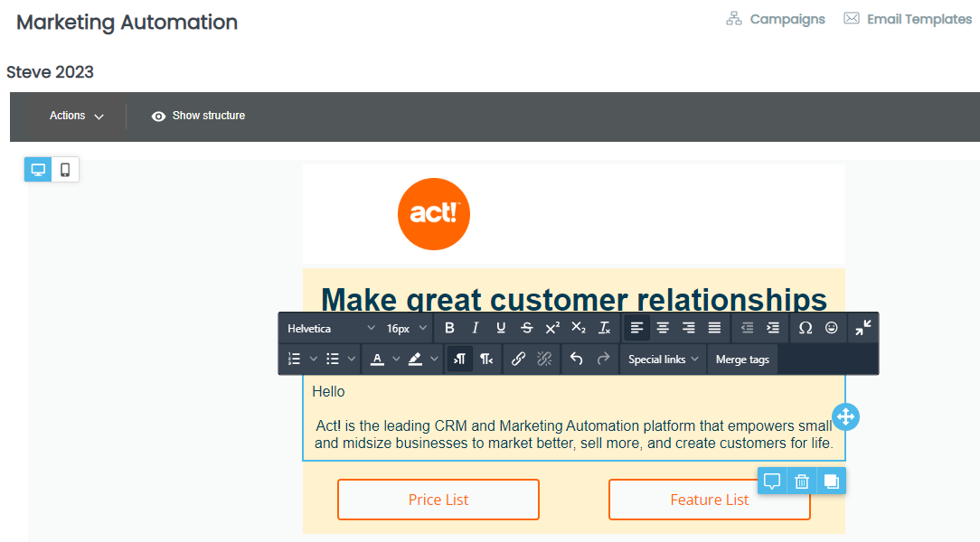The image size is (980, 542).
Task: Undo the last change
Action: (575, 359)
